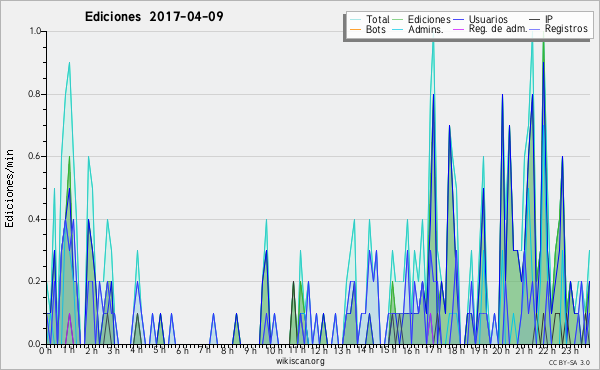Screen dimensions: 600x370
Task: Click the 17 h tick label
Action: [433, 350]
